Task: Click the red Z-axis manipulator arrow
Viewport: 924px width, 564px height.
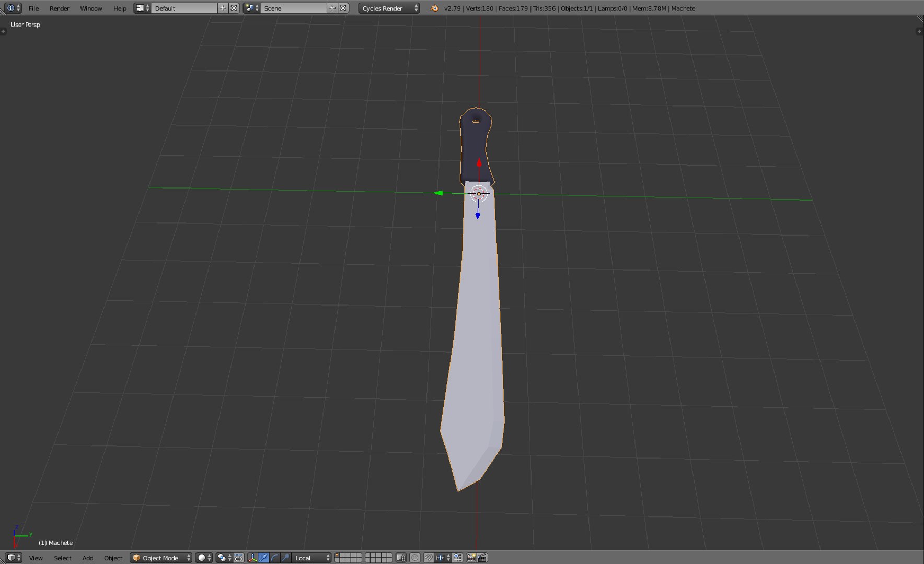Action: 479,162
